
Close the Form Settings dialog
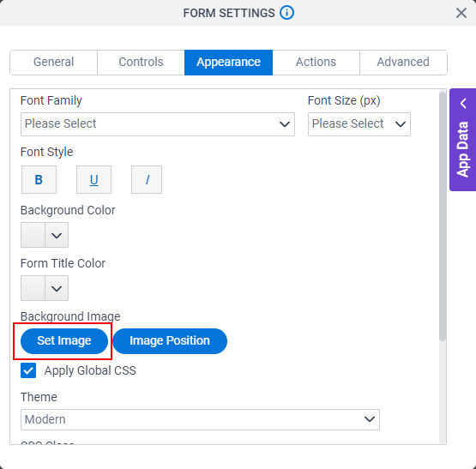click(461, 13)
